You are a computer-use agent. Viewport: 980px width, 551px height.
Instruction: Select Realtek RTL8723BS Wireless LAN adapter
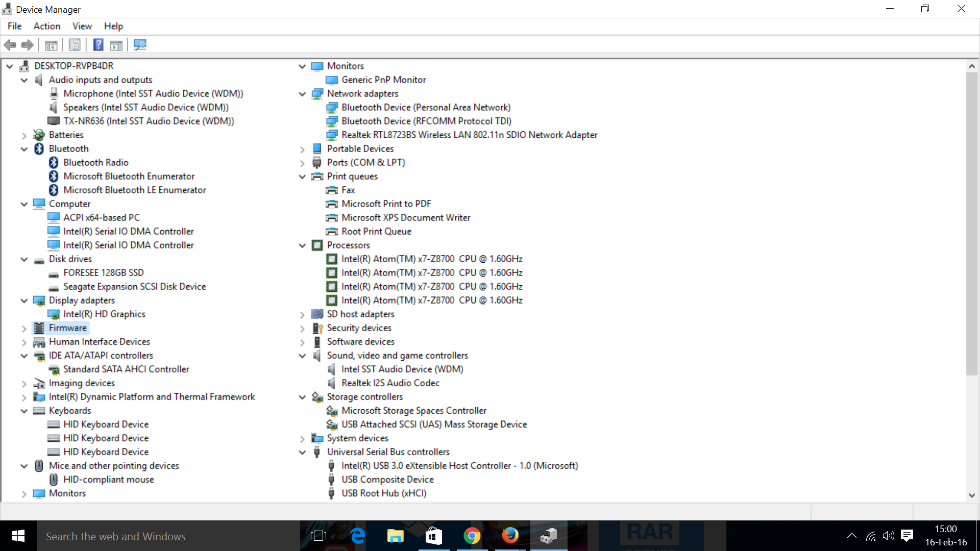tap(470, 135)
